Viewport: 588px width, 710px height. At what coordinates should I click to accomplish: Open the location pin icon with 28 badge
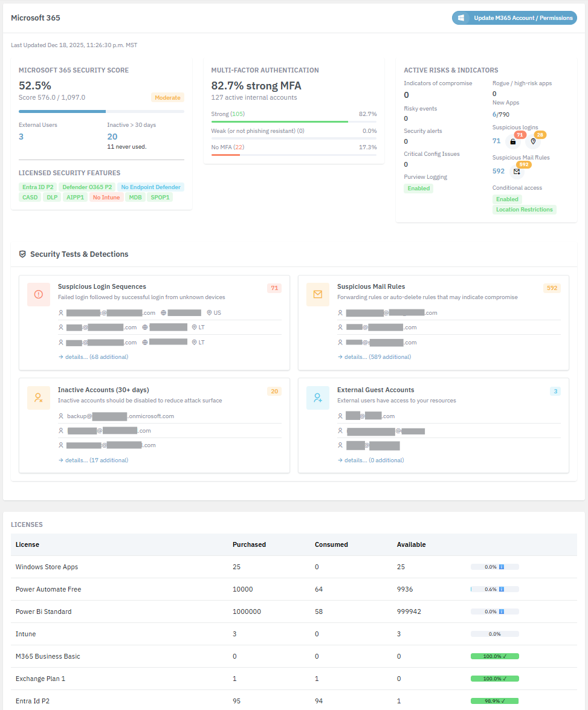pyautogui.click(x=534, y=143)
